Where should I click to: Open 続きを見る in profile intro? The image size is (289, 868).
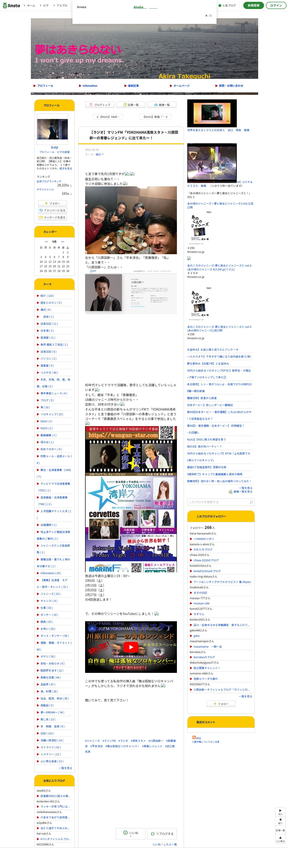pos(65,169)
